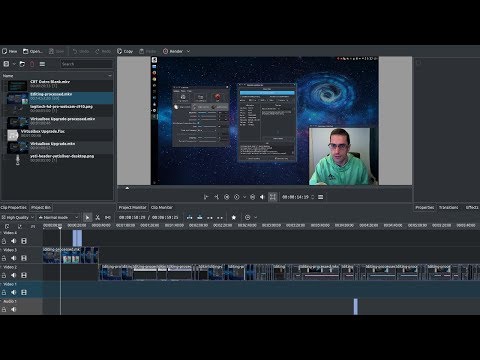Select the Razor scissors tool

(97, 217)
